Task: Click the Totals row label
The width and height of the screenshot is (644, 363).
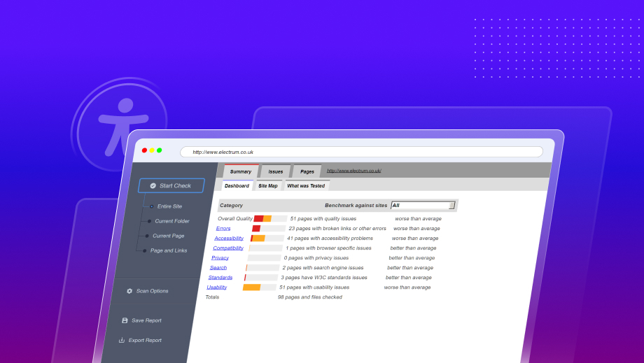Action: click(212, 297)
